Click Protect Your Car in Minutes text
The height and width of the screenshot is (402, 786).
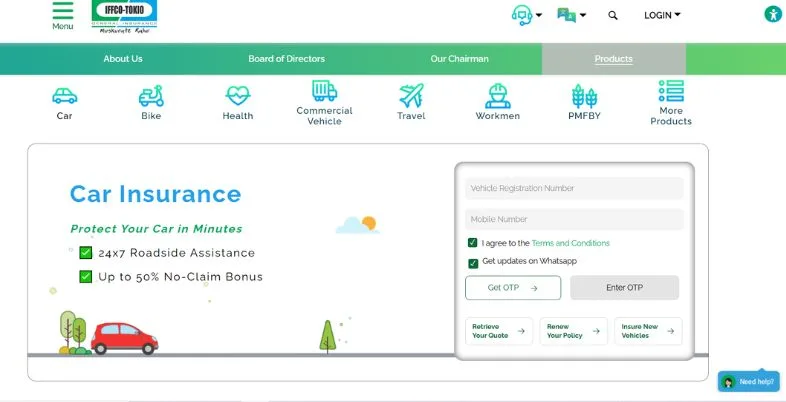tap(156, 229)
